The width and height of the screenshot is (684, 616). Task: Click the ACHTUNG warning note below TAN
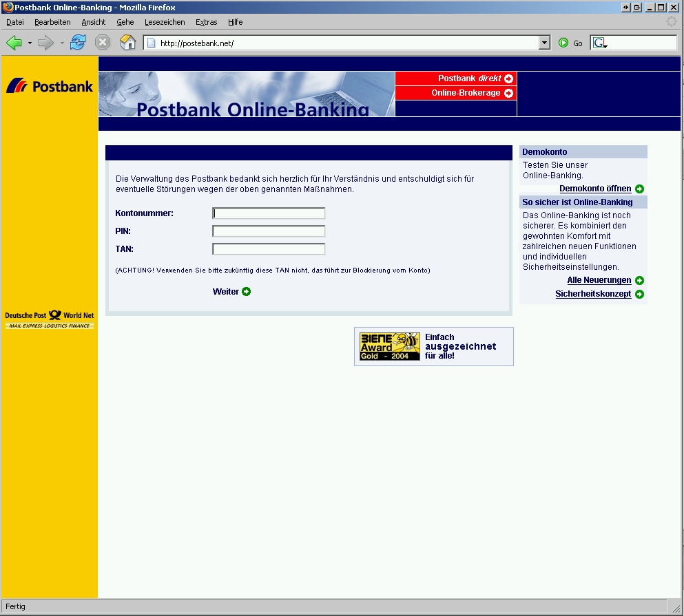273,270
